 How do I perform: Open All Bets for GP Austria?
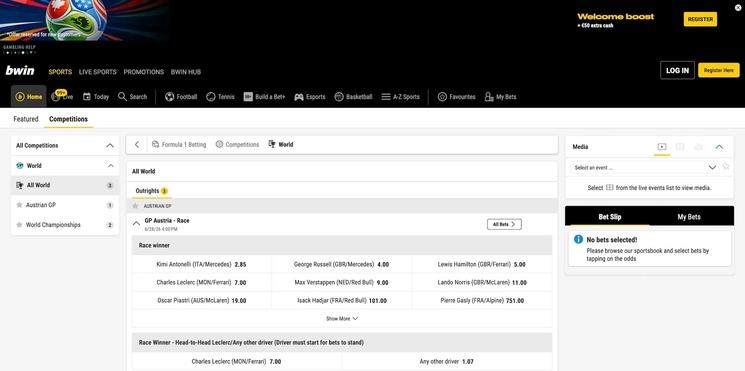(x=504, y=224)
